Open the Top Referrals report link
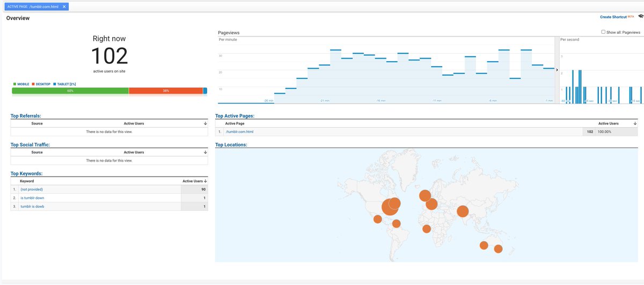The width and height of the screenshot is (644, 285). pos(26,115)
